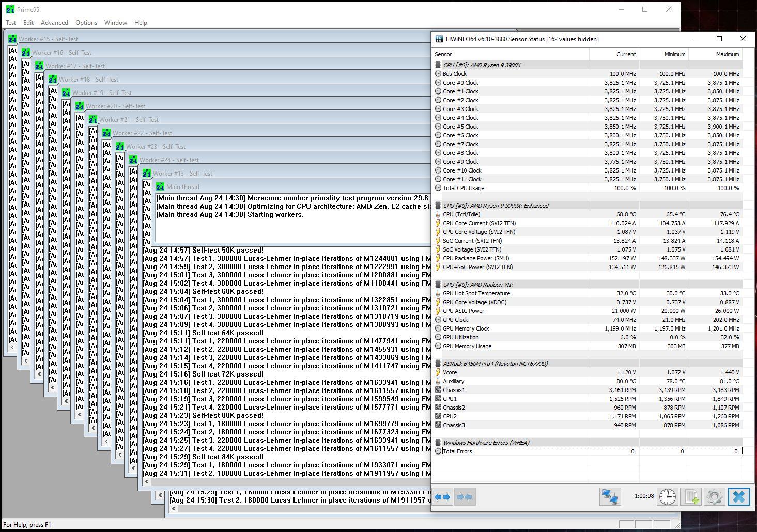Open the Test menu in Prime95
This screenshot has height=532, width=757.
point(11,23)
